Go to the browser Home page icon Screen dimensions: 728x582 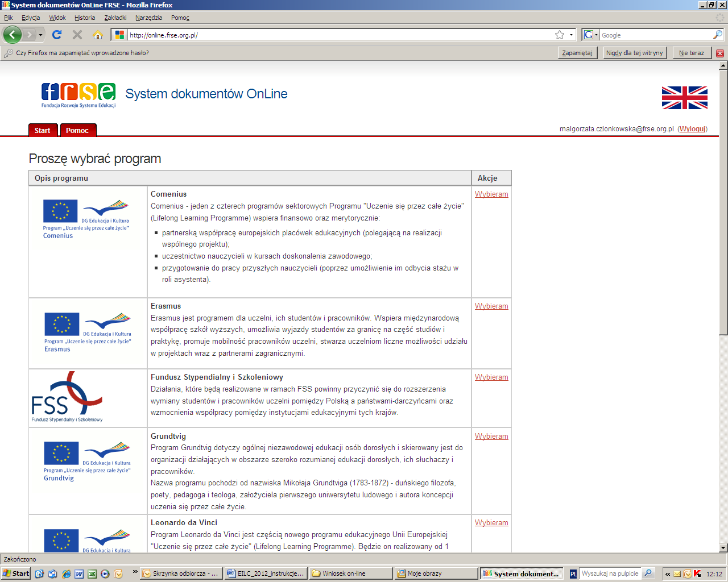[98, 35]
